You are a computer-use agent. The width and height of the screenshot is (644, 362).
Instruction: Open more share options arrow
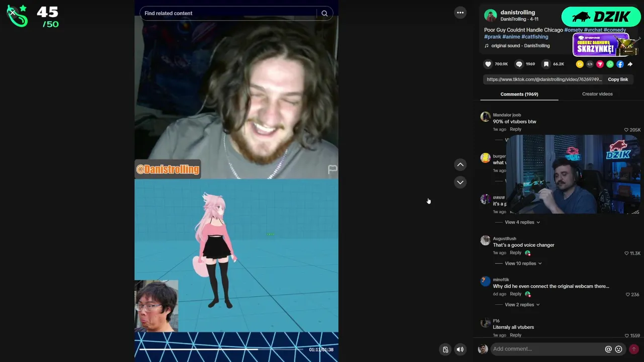[630, 64]
